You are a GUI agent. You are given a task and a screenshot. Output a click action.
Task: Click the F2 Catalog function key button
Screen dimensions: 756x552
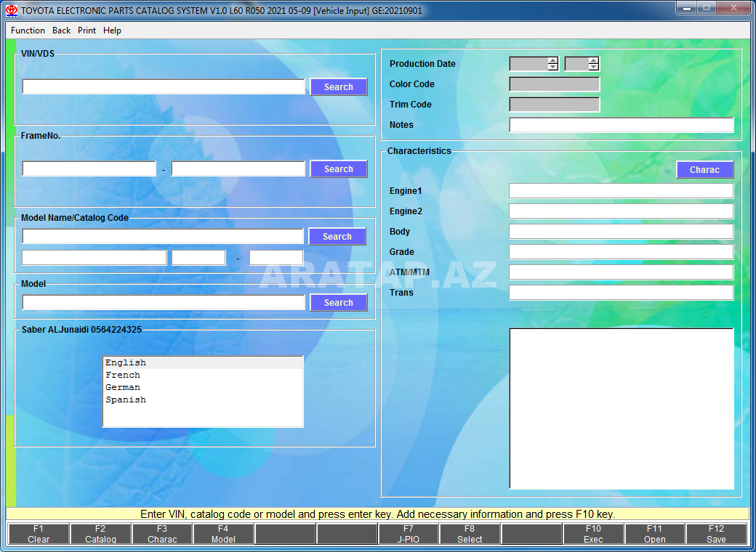[x=100, y=534]
